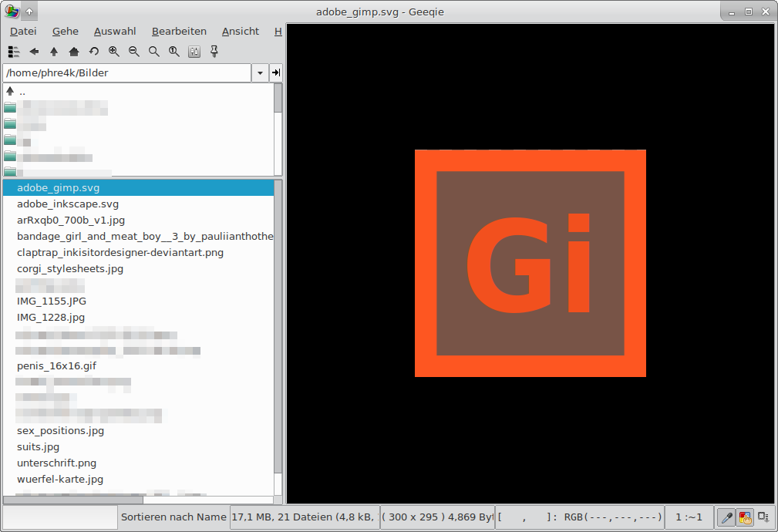
Task: Click the zoom out magnifier icon
Action: click(x=134, y=52)
